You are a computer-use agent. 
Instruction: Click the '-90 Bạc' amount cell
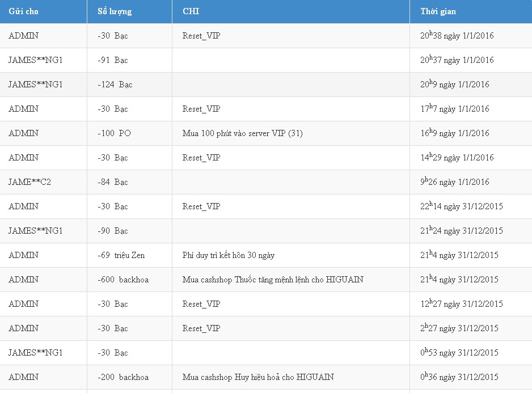(130, 231)
